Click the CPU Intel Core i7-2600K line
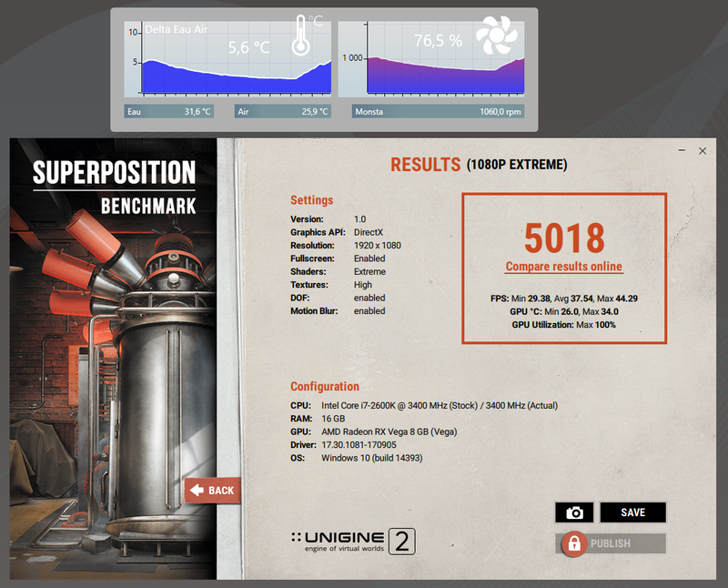Image resolution: width=728 pixels, height=588 pixels. point(424,405)
